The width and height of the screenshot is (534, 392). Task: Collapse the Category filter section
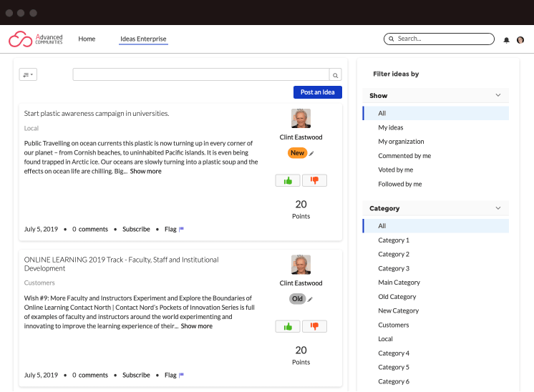498,208
